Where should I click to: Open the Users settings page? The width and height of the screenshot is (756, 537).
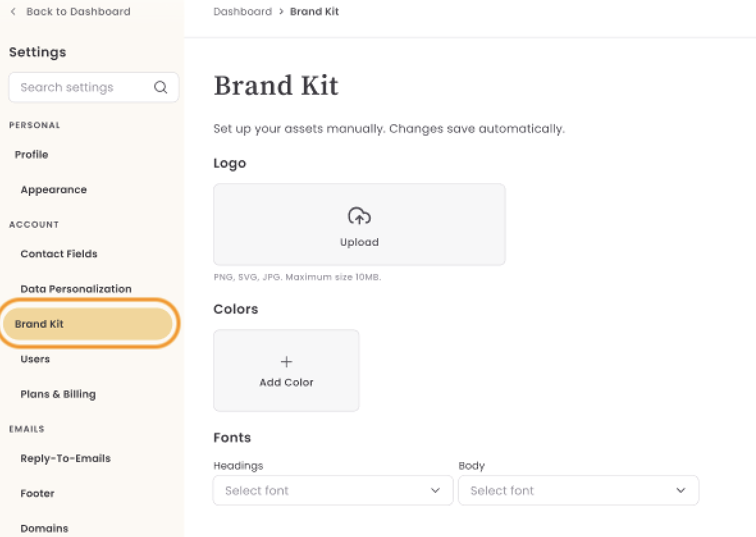(35, 359)
